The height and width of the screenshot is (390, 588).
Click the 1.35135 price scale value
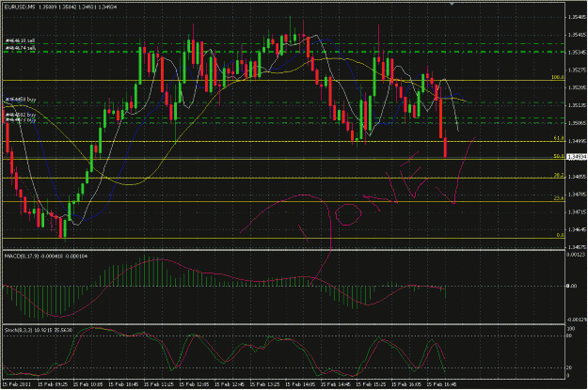click(x=577, y=105)
